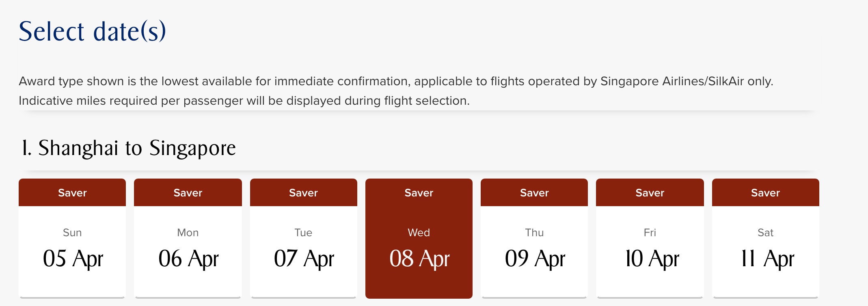The width and height of the screenshot is (868, 306).
Task: Click the "Award type shown" description line
Action: [x=396, y=81]
